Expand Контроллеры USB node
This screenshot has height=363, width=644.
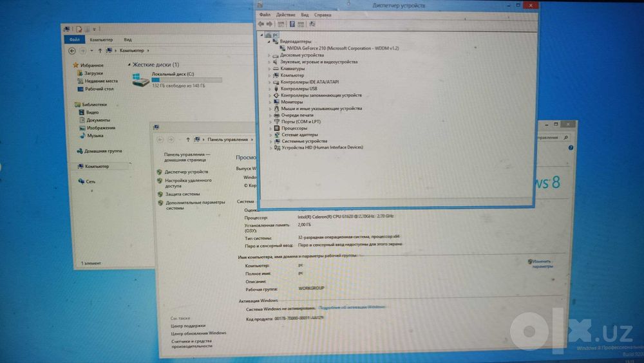[270, 88]
